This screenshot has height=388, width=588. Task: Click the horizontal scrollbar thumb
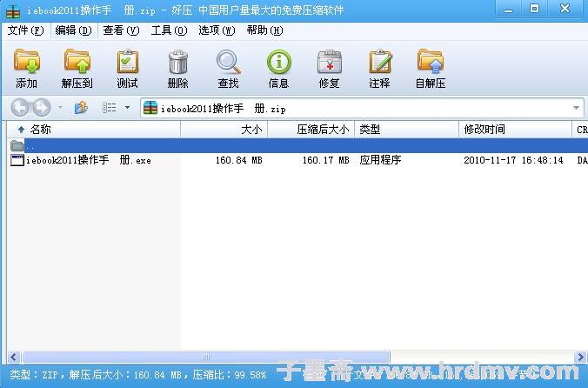pyautogui.click(x=205, y=357)
